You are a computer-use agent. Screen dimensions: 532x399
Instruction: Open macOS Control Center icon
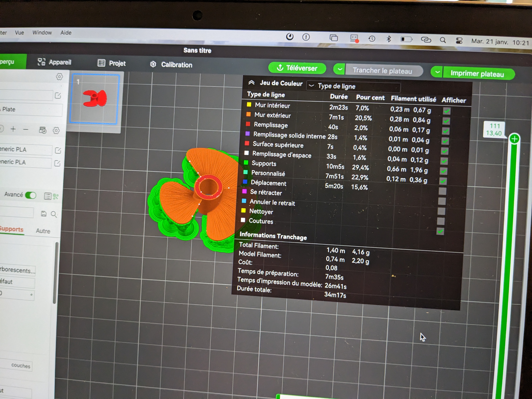[x=459, y=41]
